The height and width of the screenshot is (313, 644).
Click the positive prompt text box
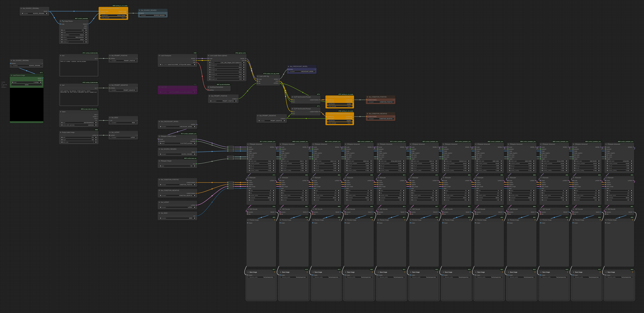click(79, 68)
